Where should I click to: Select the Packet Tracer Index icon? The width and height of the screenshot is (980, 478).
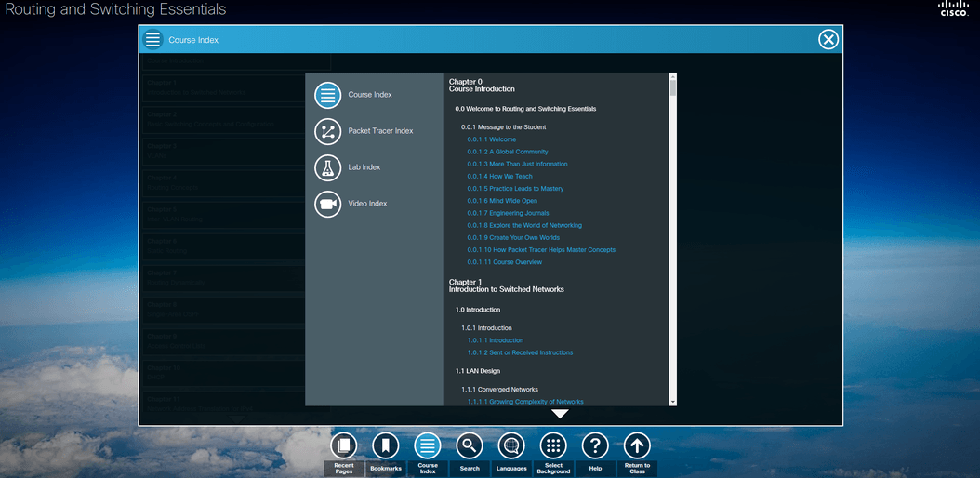[x=327, y=131]
